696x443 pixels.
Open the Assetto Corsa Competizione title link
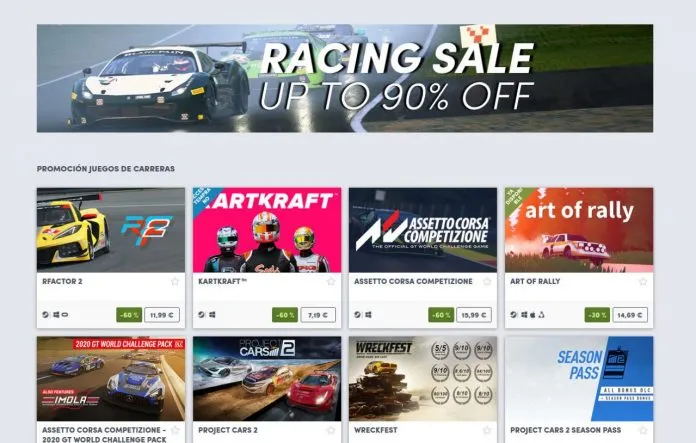coord(413,281)
